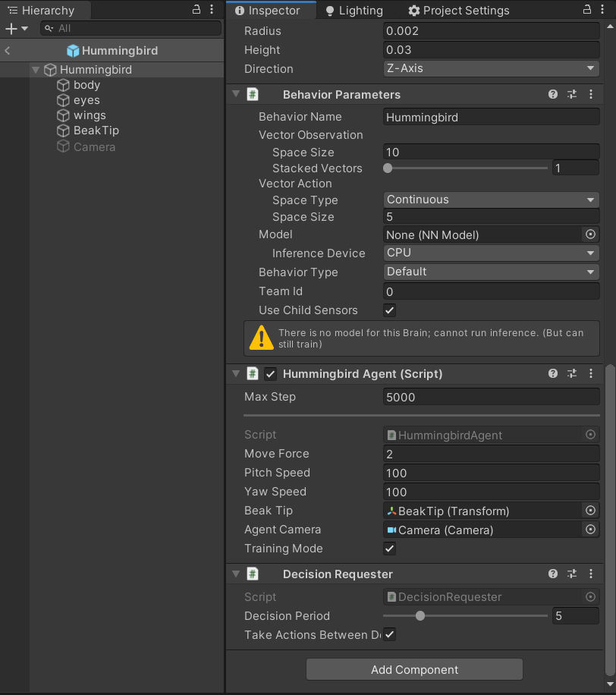Edit the Pitch Speed field
616x695 pixels.
[x=491, y=473]
